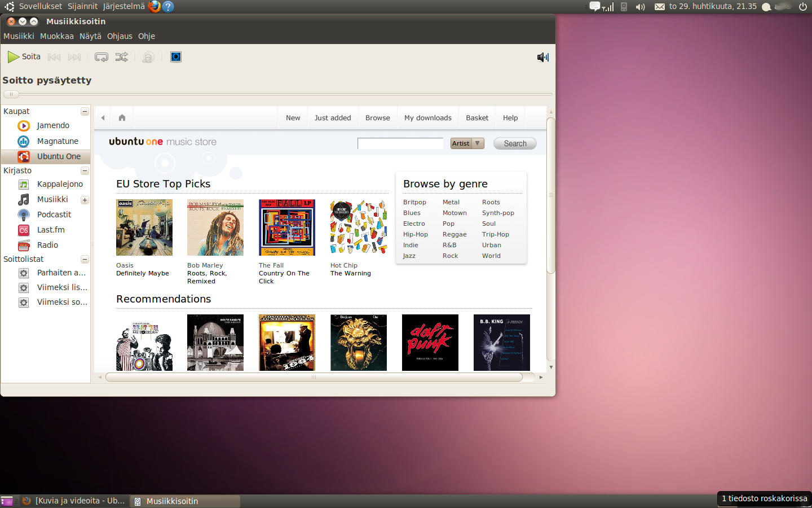Open the network signal indicator
This screenshot has height=508, width=812.
click(x=608, y=7)
